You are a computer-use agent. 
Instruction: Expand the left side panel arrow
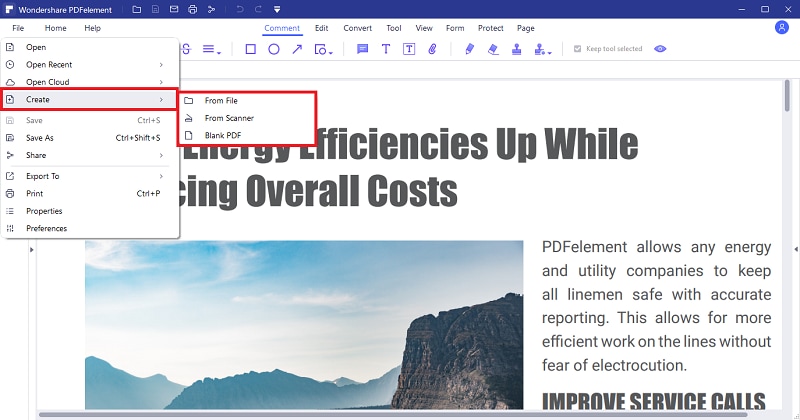(32, 250)
